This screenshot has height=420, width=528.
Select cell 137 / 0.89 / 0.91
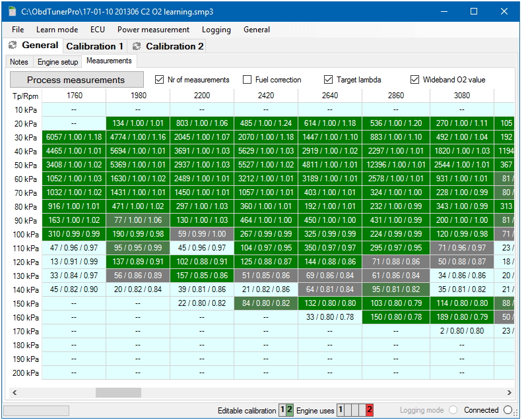[x=138, y=262]
